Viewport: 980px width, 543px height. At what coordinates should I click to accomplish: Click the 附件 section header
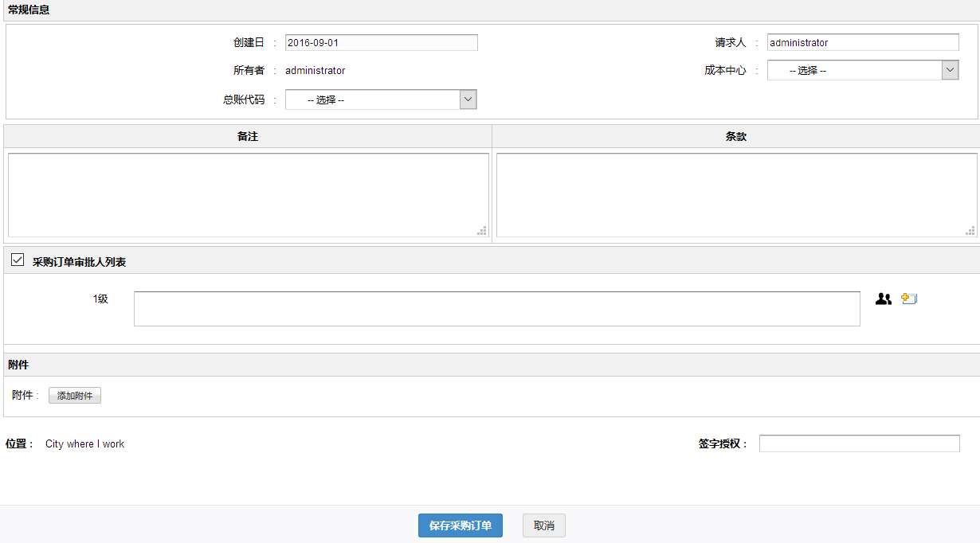tap(18, 365)
